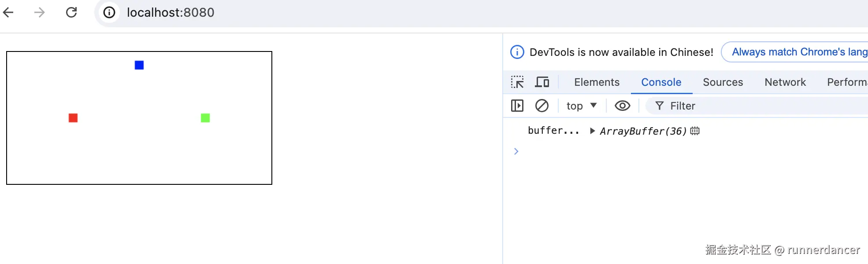868x264 pixels.
Task: View site information icon in address bar
Action: [109, 12]
